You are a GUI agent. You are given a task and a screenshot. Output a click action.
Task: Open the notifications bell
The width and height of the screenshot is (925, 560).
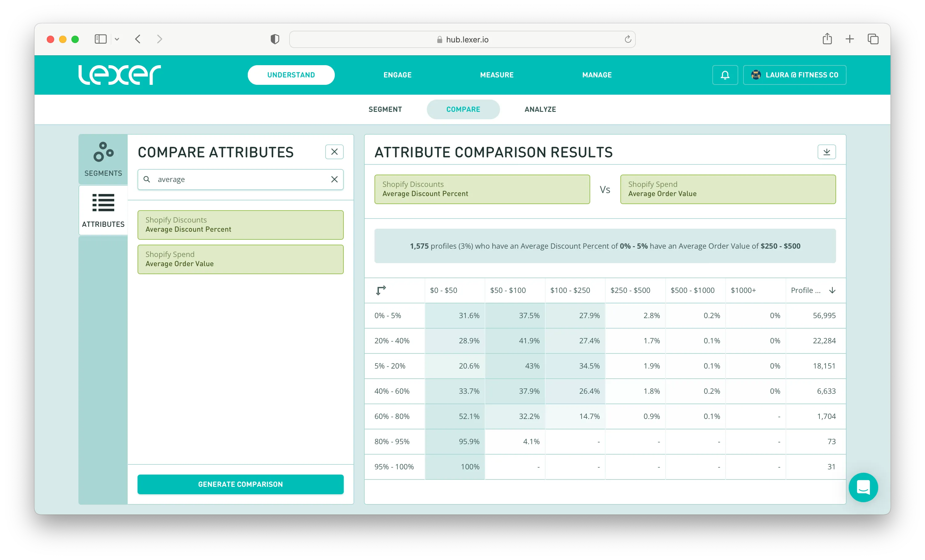click(725, 75)
